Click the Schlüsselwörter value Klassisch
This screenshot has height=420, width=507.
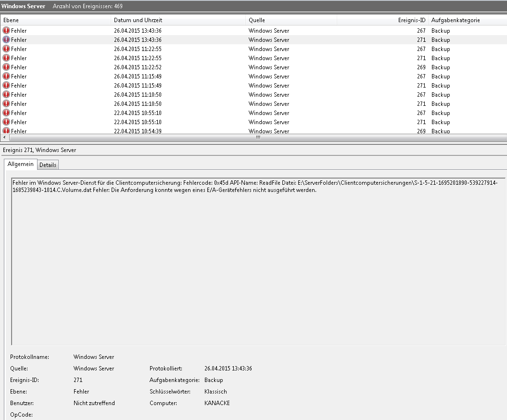coord(215,392)
